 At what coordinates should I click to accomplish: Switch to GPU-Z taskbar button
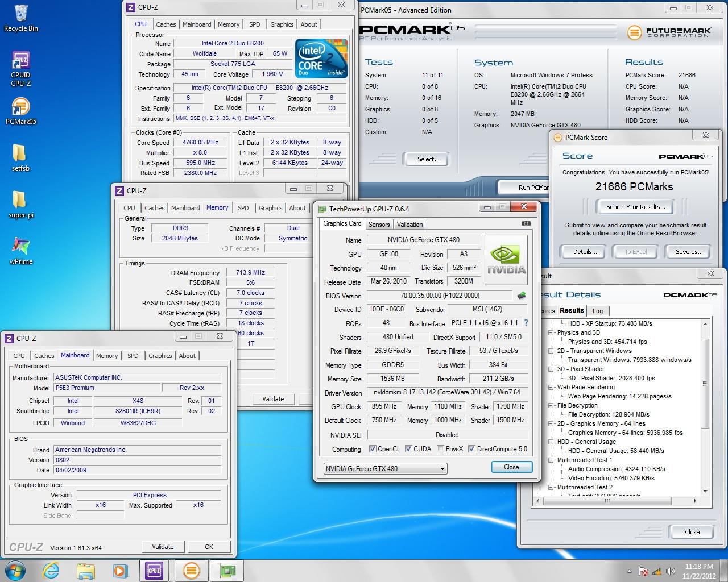coord(227,571)
